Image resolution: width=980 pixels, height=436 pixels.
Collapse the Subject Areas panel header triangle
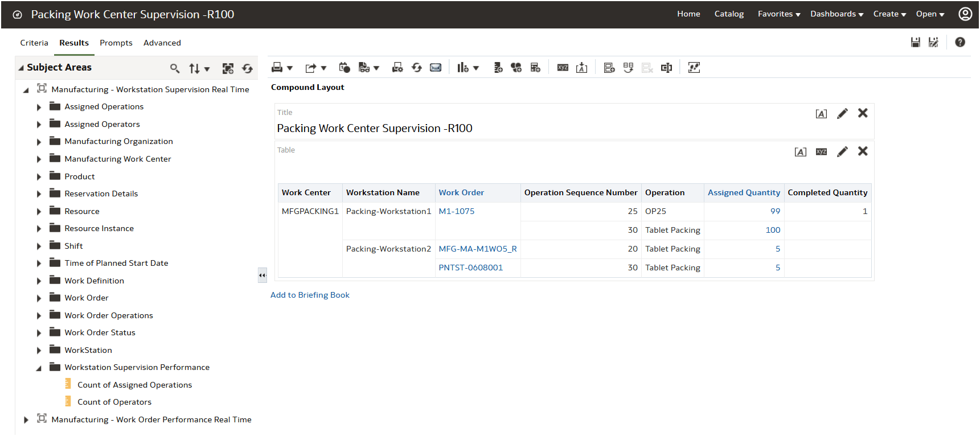[21, 68]
